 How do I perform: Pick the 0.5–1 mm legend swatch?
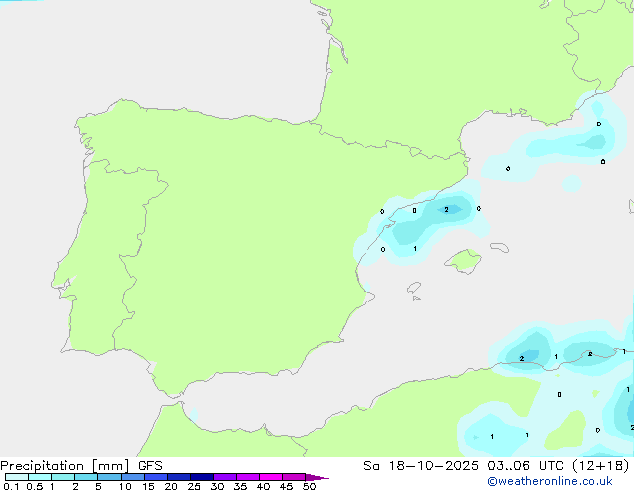coord(40,477)
